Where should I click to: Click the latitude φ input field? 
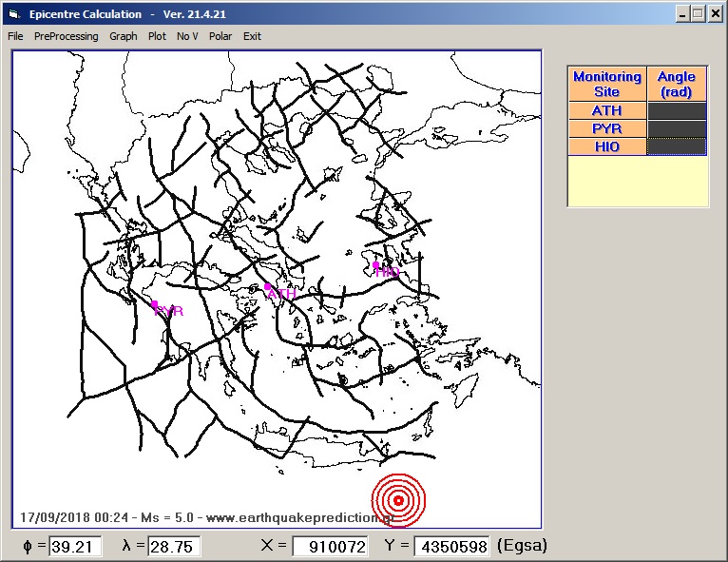point(68,547)
